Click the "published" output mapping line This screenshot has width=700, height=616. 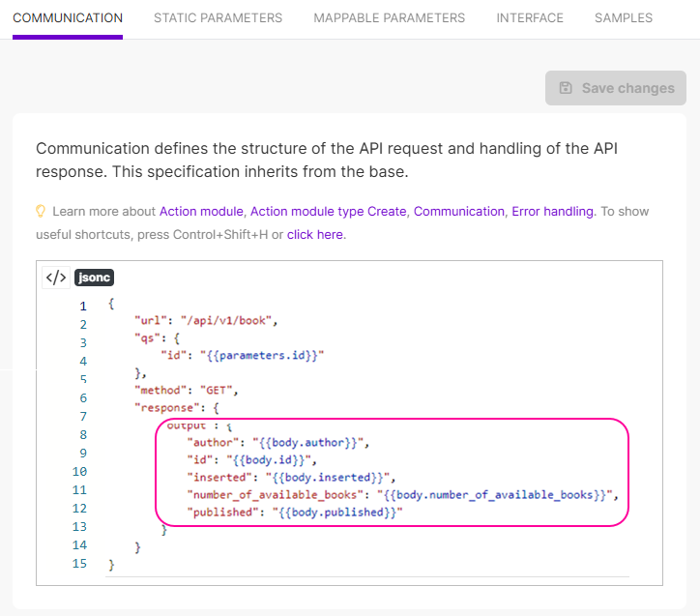294,511
